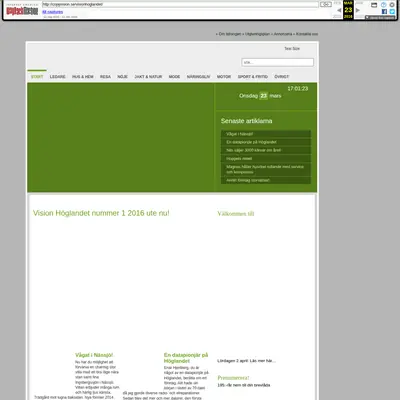Select the JAKT & NATUR menu item
Viewport: 400px width, 400px height.
tap(148, 77)
